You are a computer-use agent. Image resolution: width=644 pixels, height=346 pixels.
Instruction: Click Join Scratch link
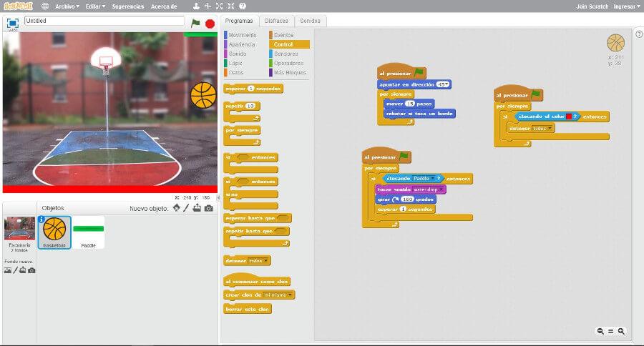[x=592, y=6]
